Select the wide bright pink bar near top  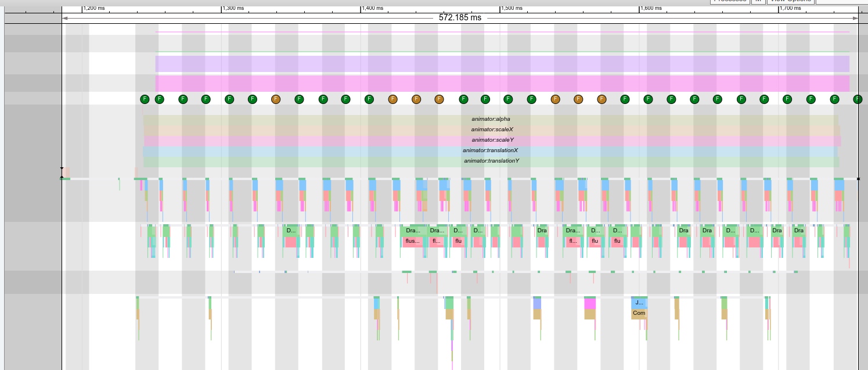(x=502, y=83)
